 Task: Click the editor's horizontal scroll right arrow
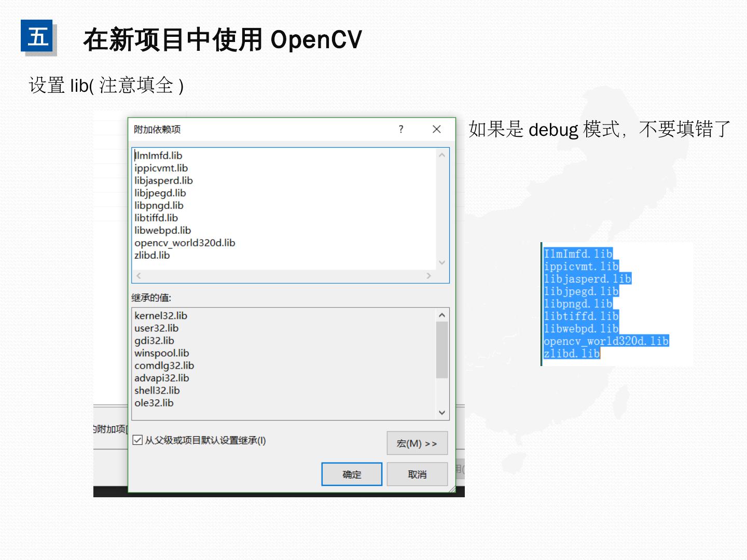428,276
